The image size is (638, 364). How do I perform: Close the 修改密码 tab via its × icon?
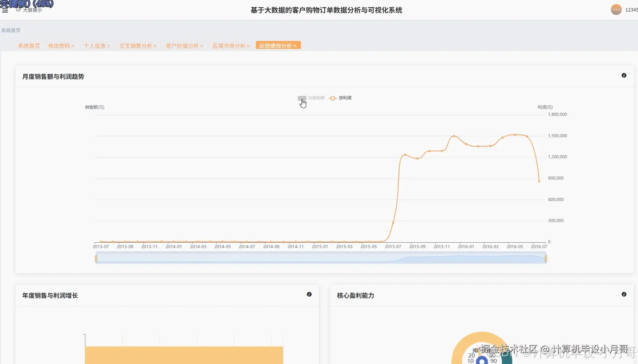click(x=73, y=46)
